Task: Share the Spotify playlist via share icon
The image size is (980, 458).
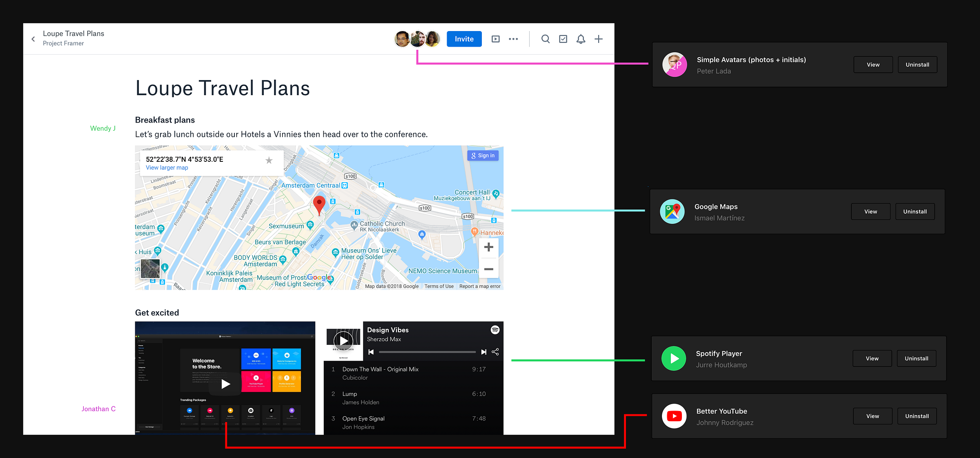Action: point(495,352)
